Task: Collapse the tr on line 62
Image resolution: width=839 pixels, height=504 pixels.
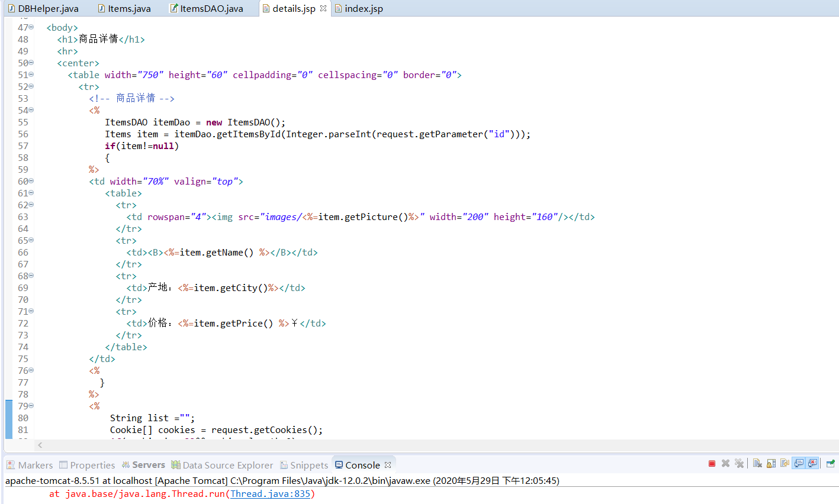Action: click(x=31, y=205)
